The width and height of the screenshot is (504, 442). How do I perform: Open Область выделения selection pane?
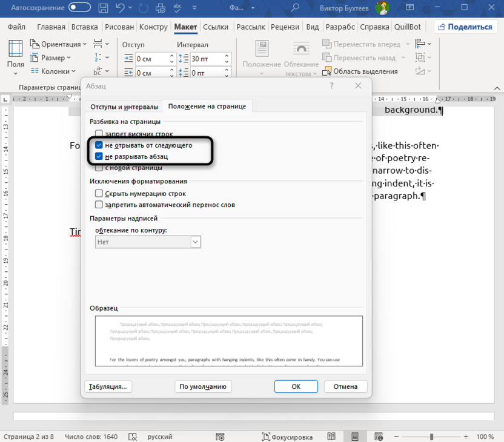360,71
